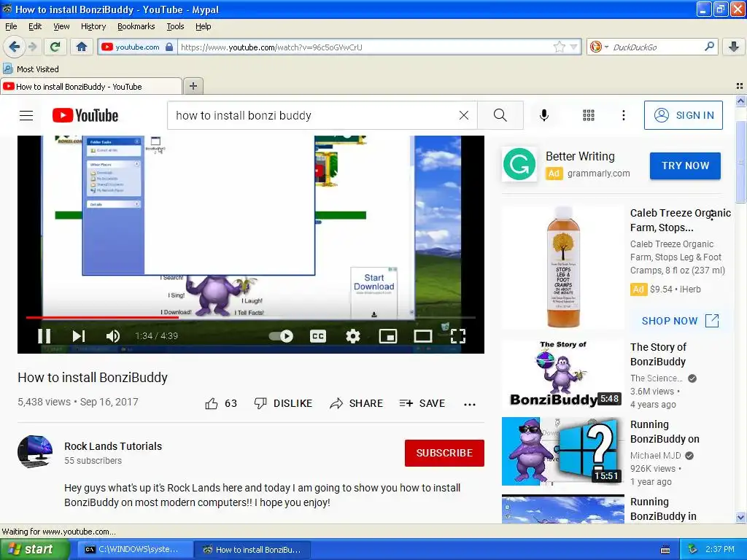Image resolution: width=747 pixels, height=560 pixels.
Task: Open the bookmark star dropdown arrow
Action: click(x=573, y=47)
